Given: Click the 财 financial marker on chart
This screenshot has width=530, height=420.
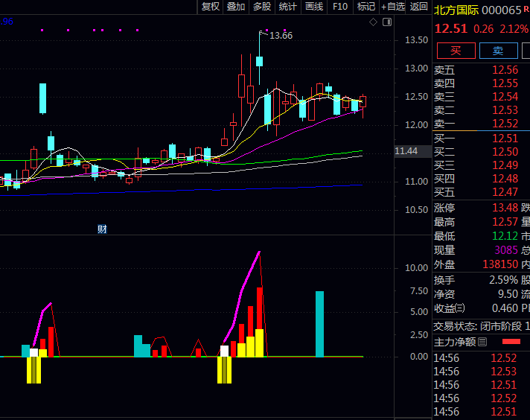Looking at the screenshot, I should 103,229.
